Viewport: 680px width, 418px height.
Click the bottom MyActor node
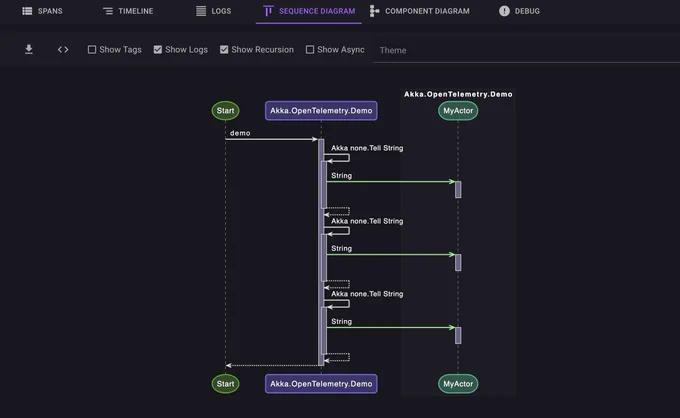click(x=458, y=384)
